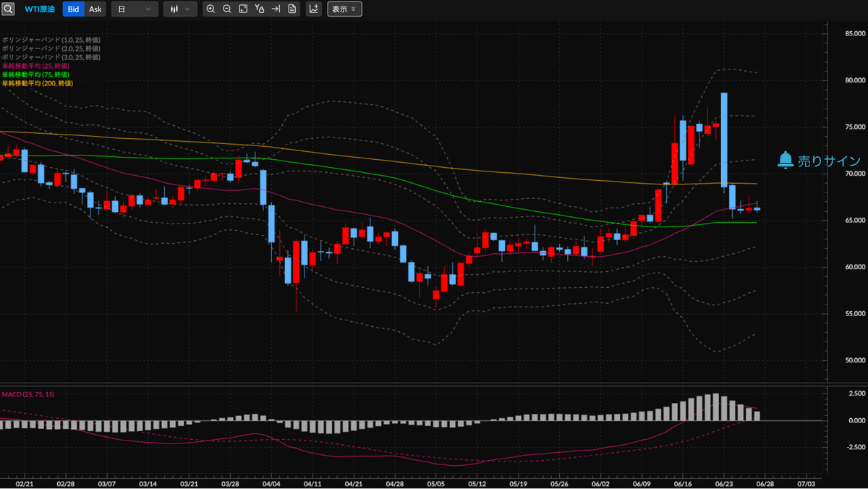
Task: Select the 単純移動平均 (200, 終値) indicator label
Action: [x=37, y=83]
